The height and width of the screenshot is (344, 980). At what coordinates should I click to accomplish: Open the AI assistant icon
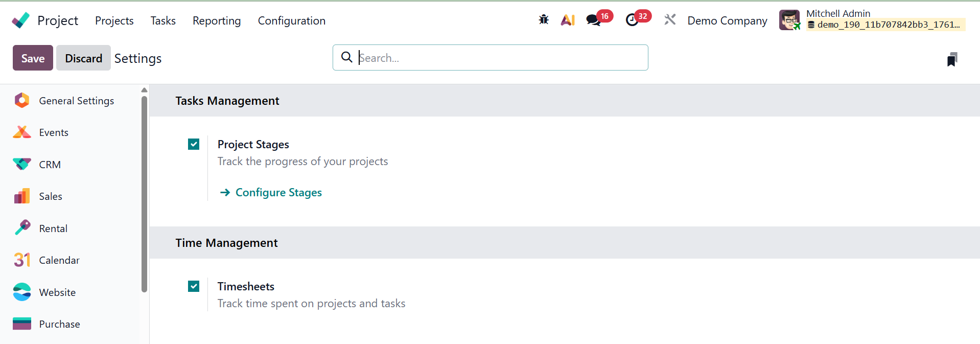pos(568,20)
